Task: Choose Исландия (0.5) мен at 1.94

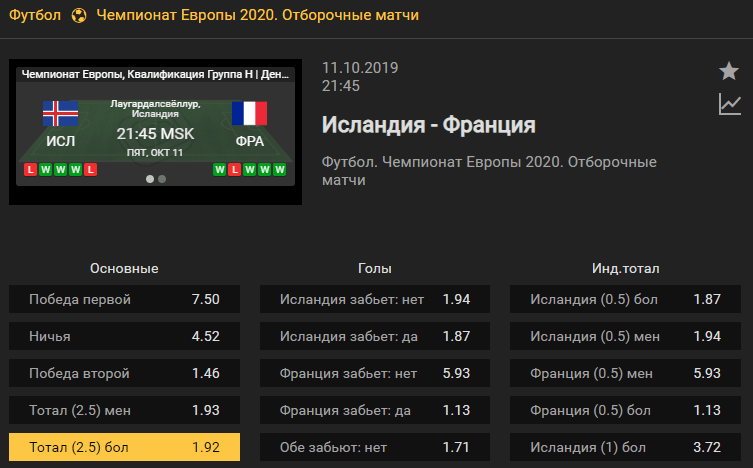Action: pos(625,336)
